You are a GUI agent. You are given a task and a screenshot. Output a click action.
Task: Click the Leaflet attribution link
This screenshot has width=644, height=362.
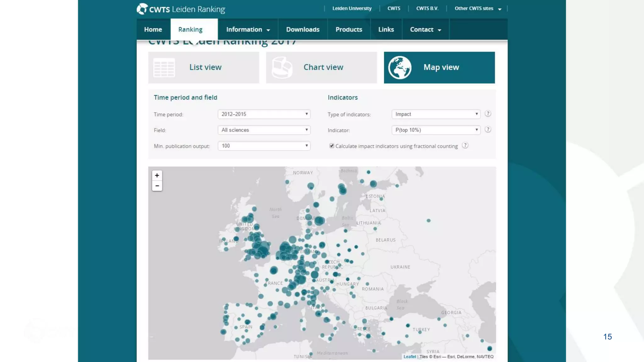(x=409, y=357)
